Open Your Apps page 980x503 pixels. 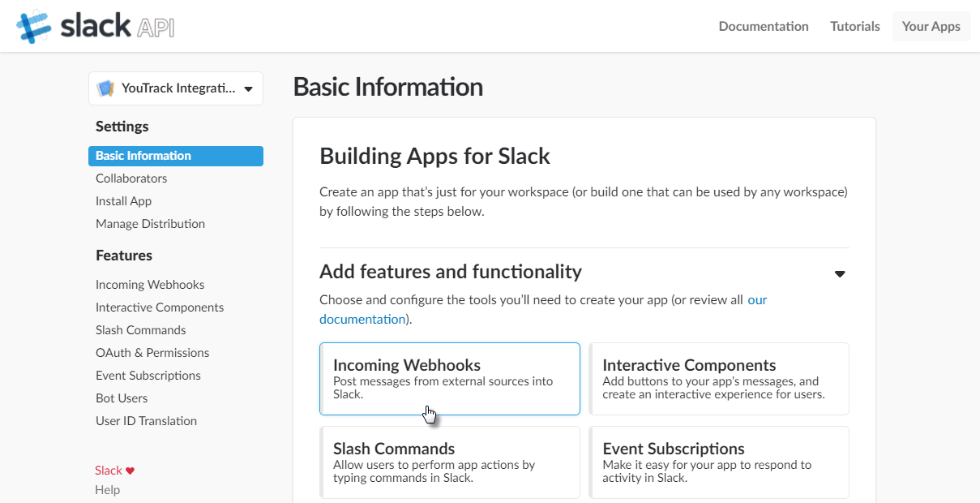tap(931, 26)
